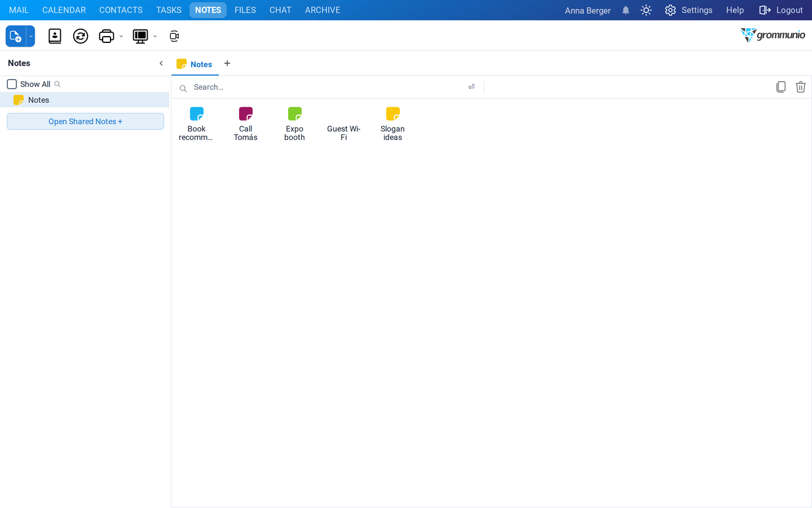The image size is (812, 508).
Task: Switch to the MAIL section
Action: (x=19, y=10)
